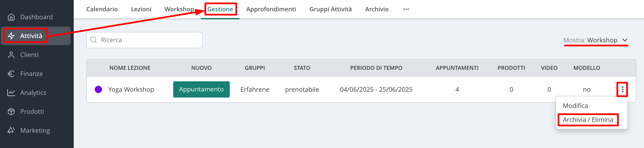This screenshot has height=148, width=644.
Task: Click the purple Yoga Workshop color dot
Action: point(99,89)
